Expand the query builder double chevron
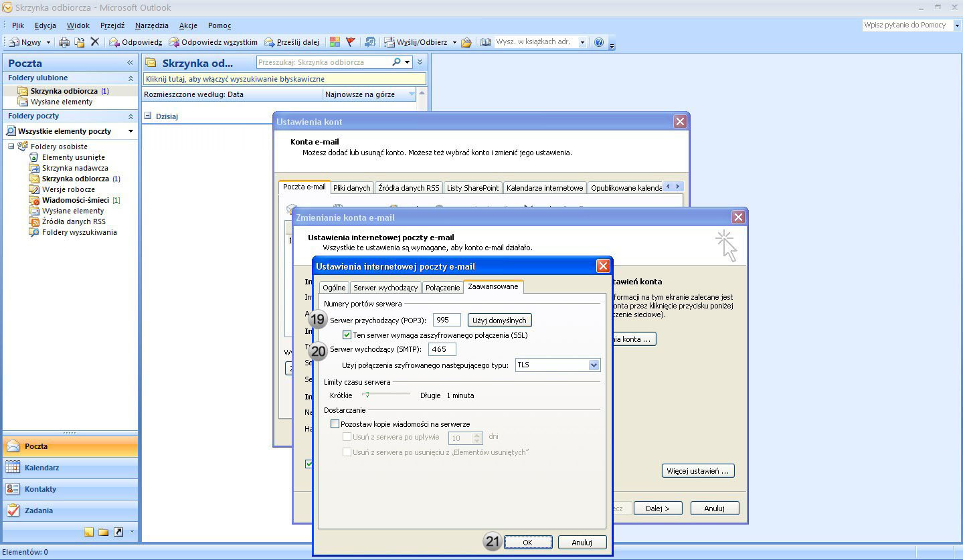Image resolution: width=963 pixels, height=560 pixels. [x=420, y=62]
